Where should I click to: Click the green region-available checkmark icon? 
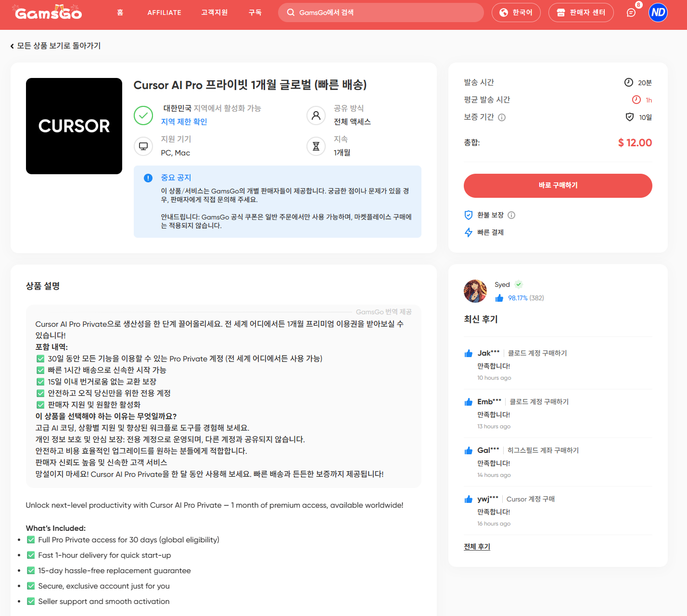(143, 115)
